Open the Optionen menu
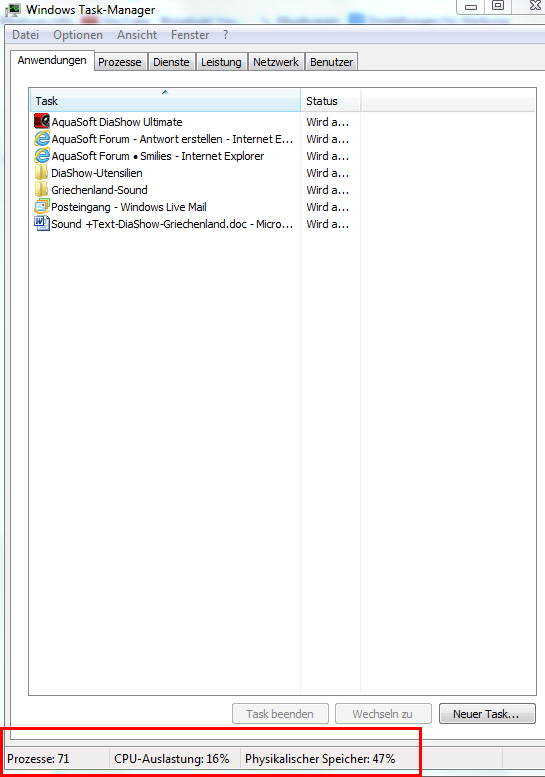Viewport: 545px width, 777px height. tap(78, 35)
